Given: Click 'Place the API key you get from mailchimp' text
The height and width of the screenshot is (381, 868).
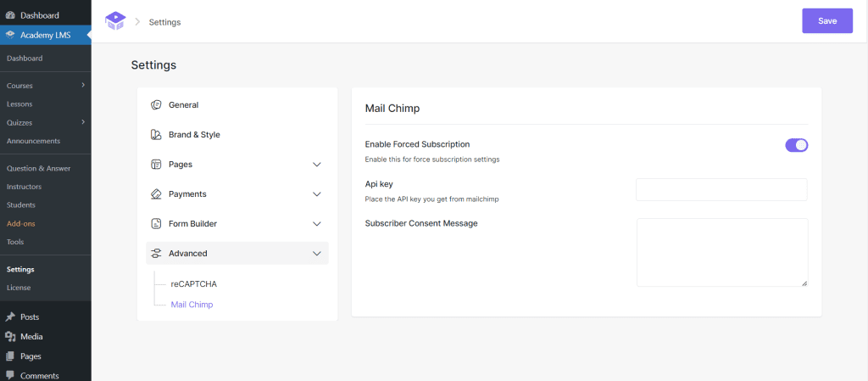Looking at the screenshot, I should [431, 199].
